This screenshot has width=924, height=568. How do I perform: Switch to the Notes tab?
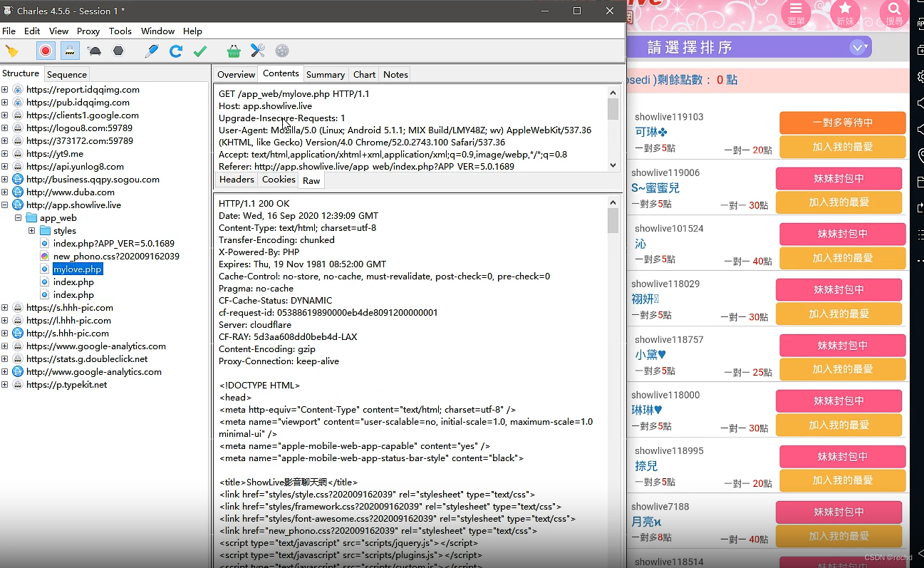coord(395,74)
